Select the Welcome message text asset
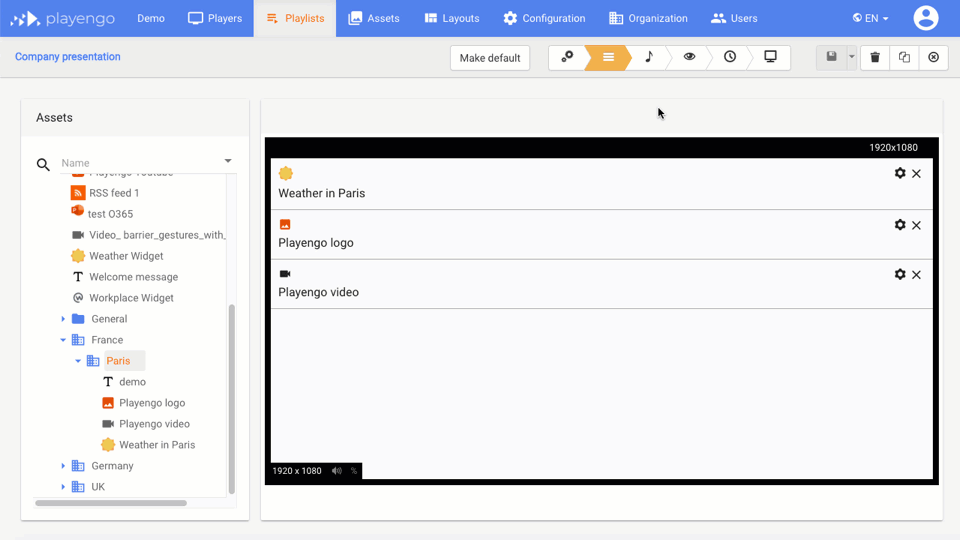The width and height of the screenshot is (960, 540). (x=126, y=277)
